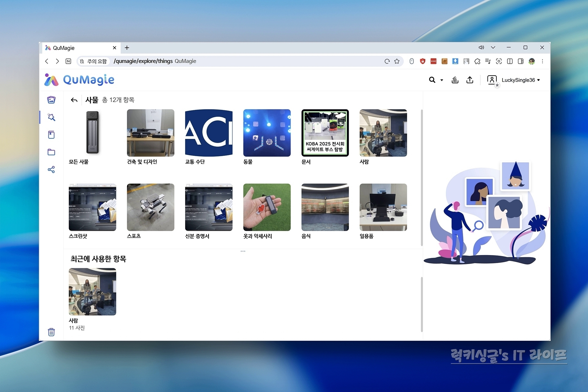Image resolution: width=588 pixels, height=392 pixels.
Task: Open the Trash bin sidebar icon
Action: (x=51, y=332)
